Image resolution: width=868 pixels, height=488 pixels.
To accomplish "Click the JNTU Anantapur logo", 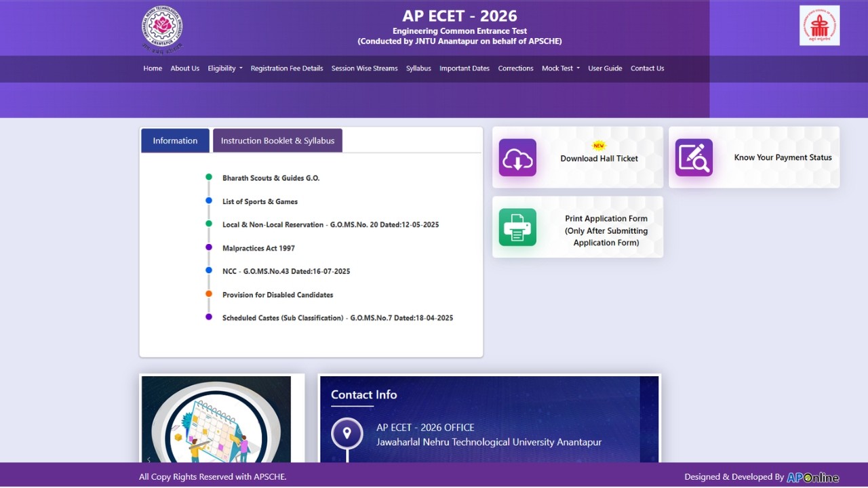I will [162, 29].
